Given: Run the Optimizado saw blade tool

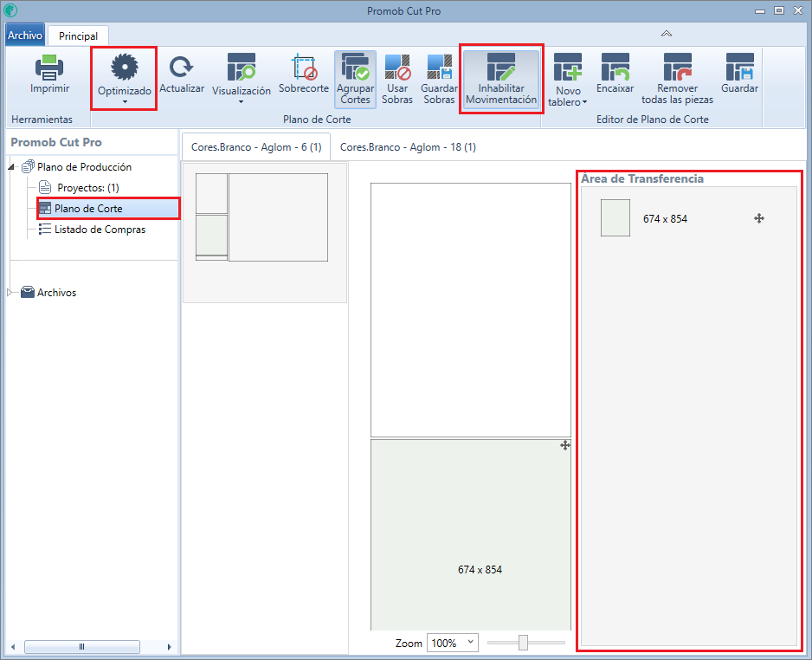Looking at the screenshot, I should (125, 68).
